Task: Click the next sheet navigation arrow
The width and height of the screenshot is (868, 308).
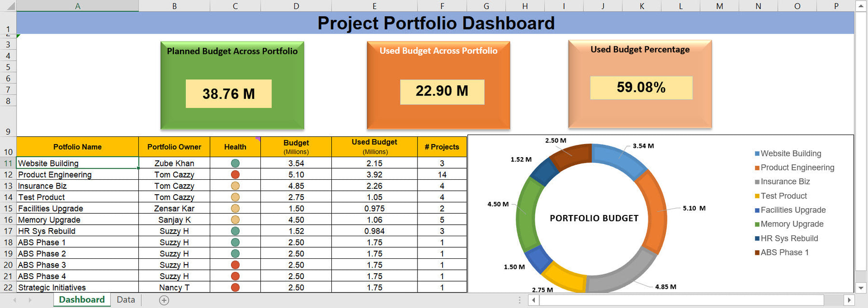Action: (x=30, y=300)
